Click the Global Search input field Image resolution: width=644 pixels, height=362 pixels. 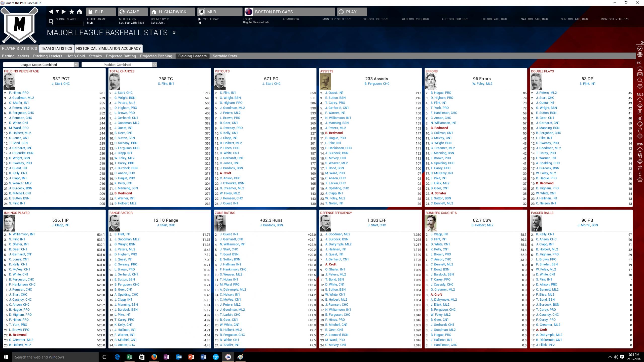(x=69, y=23)
